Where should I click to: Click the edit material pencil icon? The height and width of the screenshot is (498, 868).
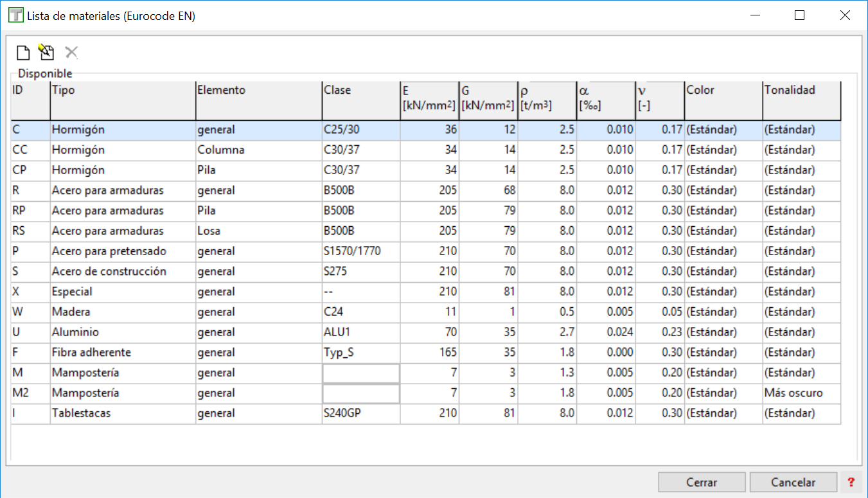(x=46, y=52)
